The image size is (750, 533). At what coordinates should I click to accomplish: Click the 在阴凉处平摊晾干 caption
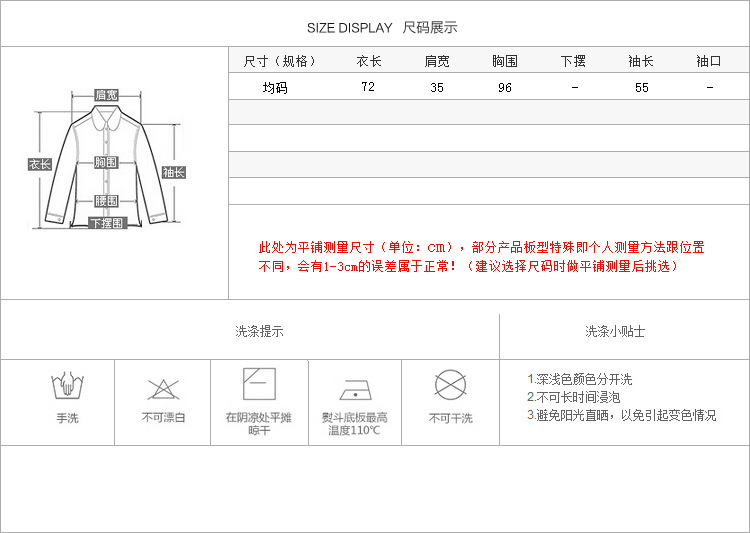tap(259, 424)
